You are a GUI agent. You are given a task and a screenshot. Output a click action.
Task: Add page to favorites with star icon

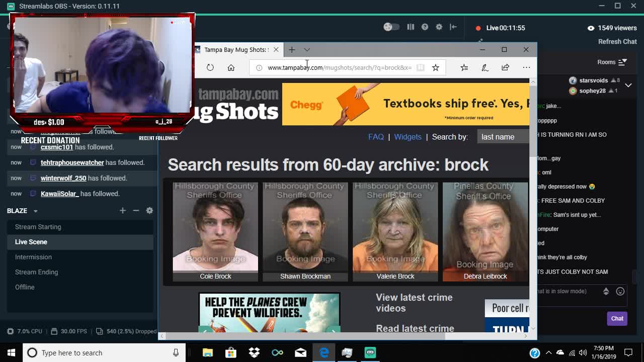click(436, 67)
